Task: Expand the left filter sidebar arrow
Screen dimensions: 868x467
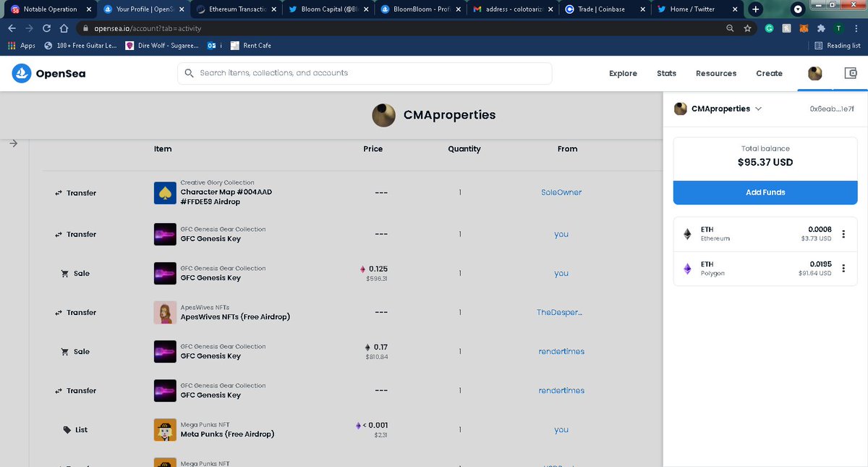Action: coord(13,143)
